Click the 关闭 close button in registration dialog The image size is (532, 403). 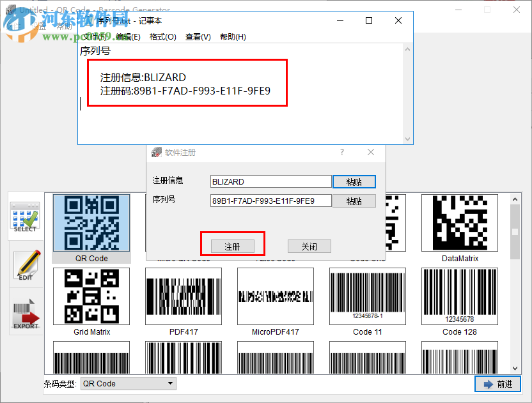click(309, 246)
